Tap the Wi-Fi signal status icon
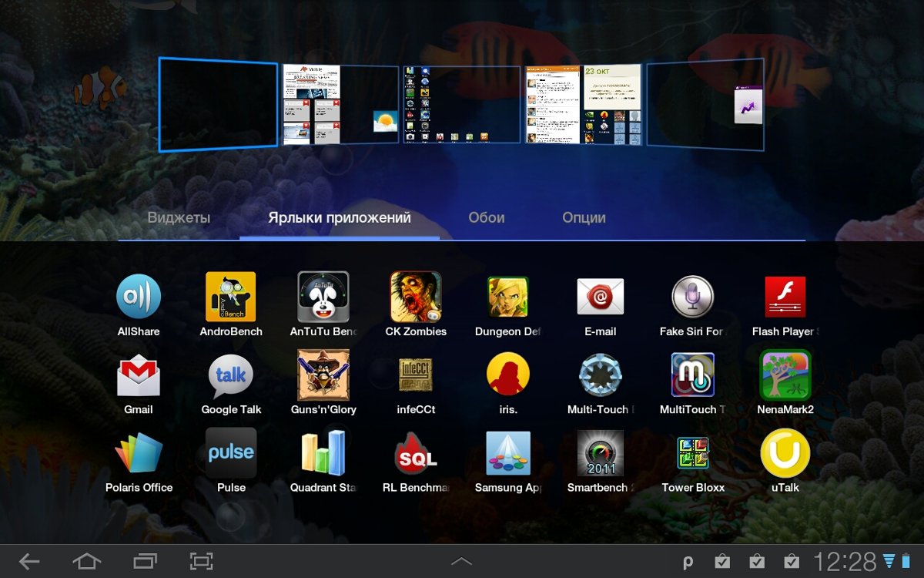This screenshot has height=578, width=924. pos(890,561)
